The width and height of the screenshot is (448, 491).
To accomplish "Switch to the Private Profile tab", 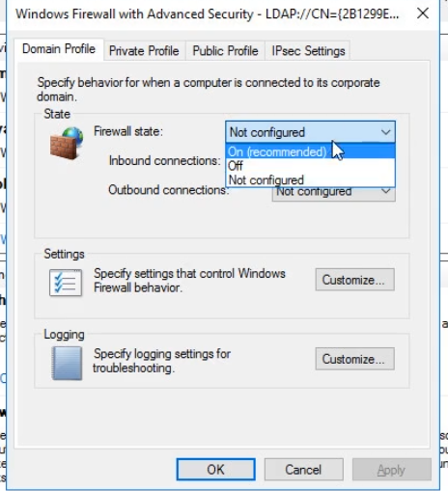I will (144, 51).
